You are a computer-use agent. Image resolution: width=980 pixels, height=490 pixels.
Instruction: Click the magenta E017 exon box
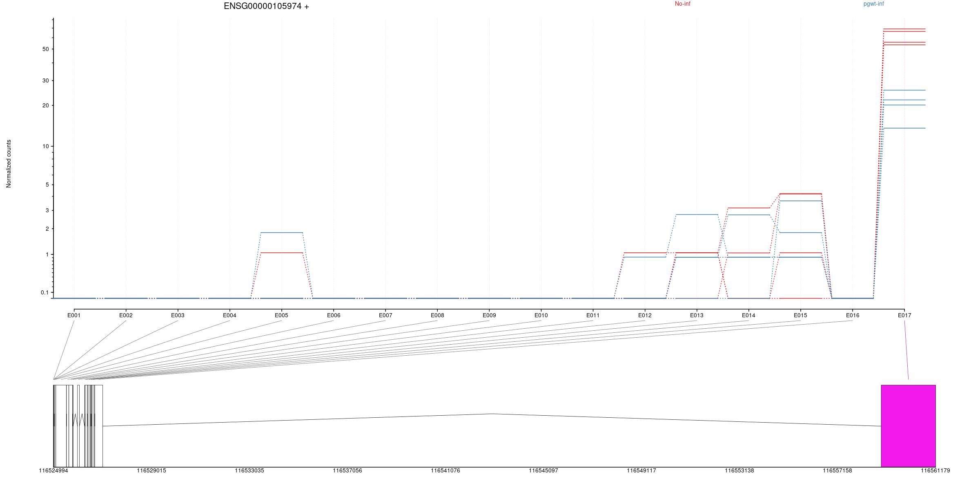(x=908, y=426)
